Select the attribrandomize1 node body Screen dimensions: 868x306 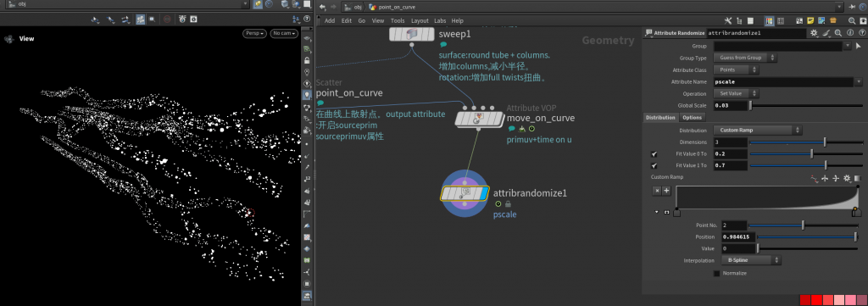465,193
